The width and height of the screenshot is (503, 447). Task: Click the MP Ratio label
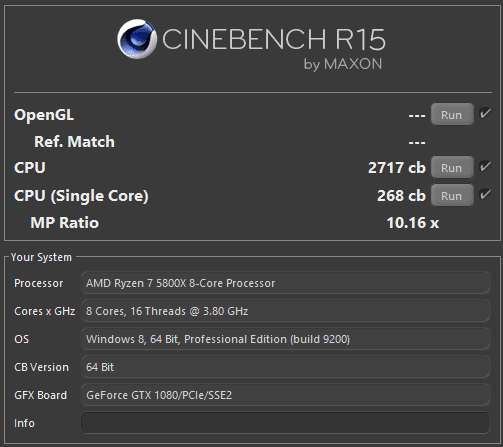[x=65, y=223]
